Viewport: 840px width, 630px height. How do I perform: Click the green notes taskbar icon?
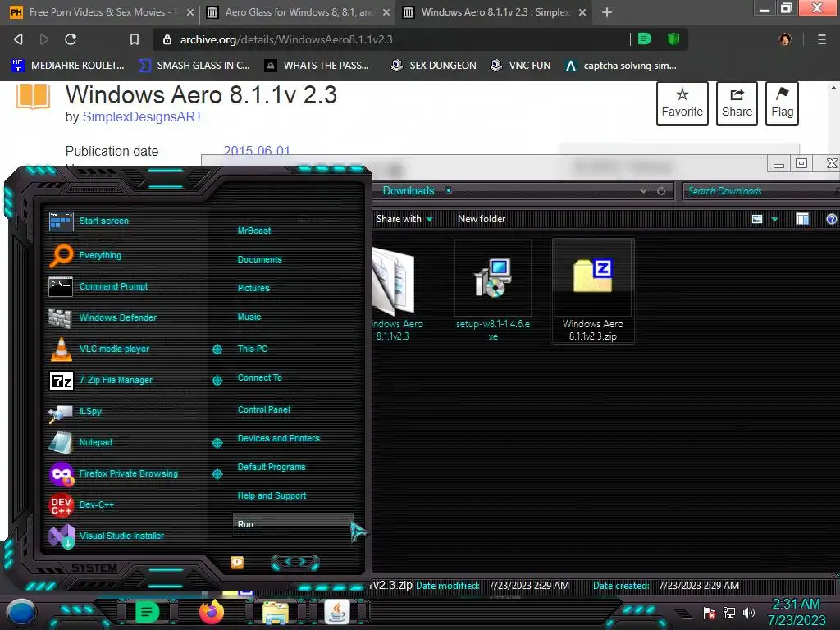tap(147, 612)
